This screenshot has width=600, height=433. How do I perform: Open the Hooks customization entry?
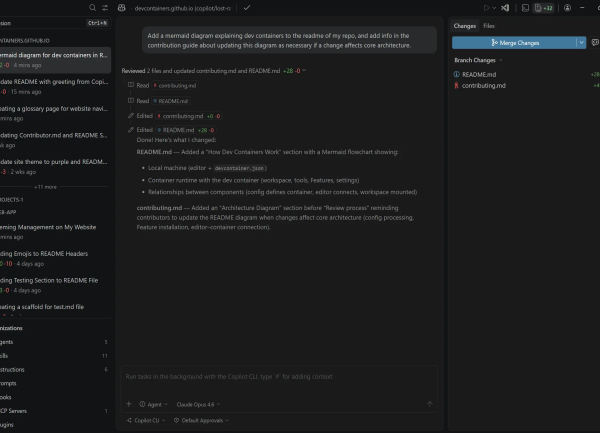point(55,397)
